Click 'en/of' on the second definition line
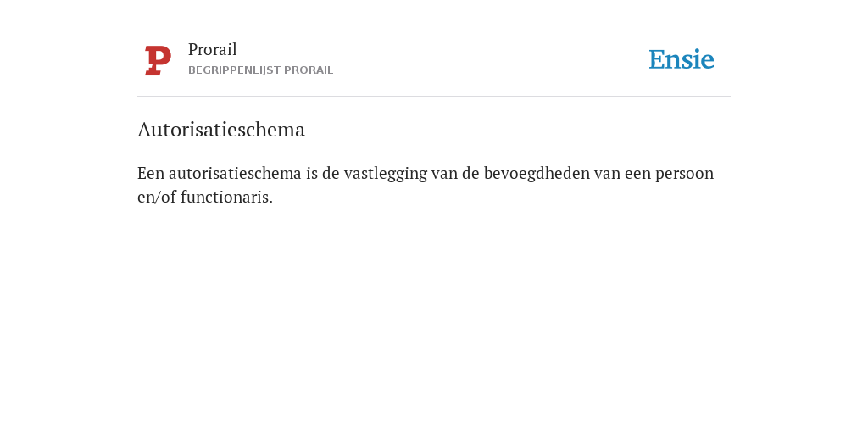This screenshot has width=868, height=434. pyautogui.click(x=157, y=197)
